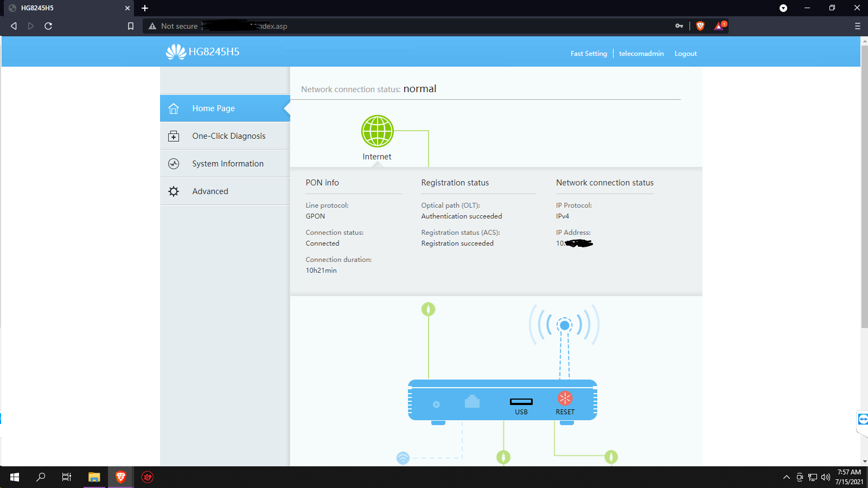Image resolution: width=868 pixels, height=488 pixels.
Task: Show hidden system tray icons
Action: point(787,477)
